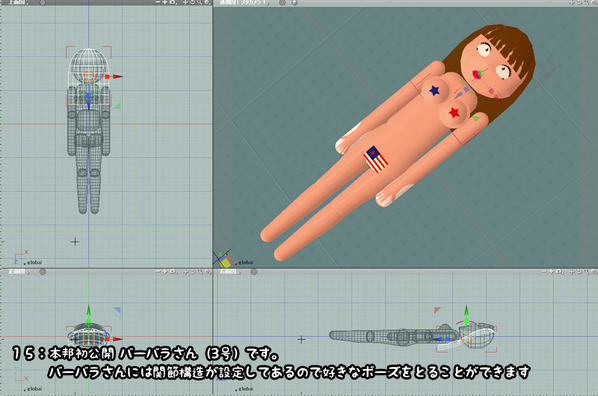Click the pan icon in front view header
598x396 pixels.
click(186, 272)
